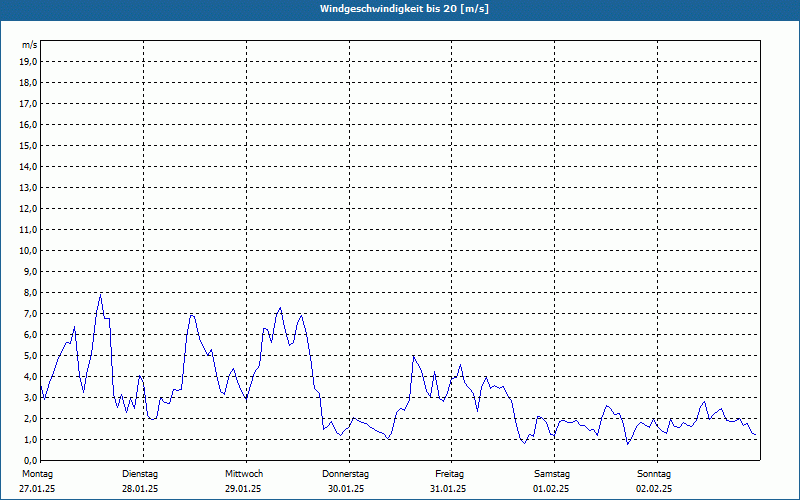Screen dimensions: 800x500
Task: Click the highest wind peak on Monday
Action: tap(101, 295)
